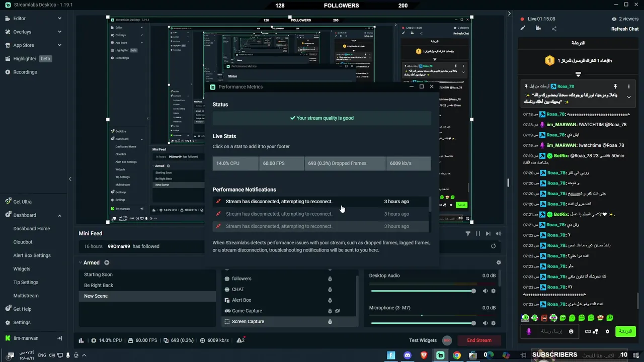Select the New Scene entry
This screenshot has width=644, height=362.
(x=147, y=296)
